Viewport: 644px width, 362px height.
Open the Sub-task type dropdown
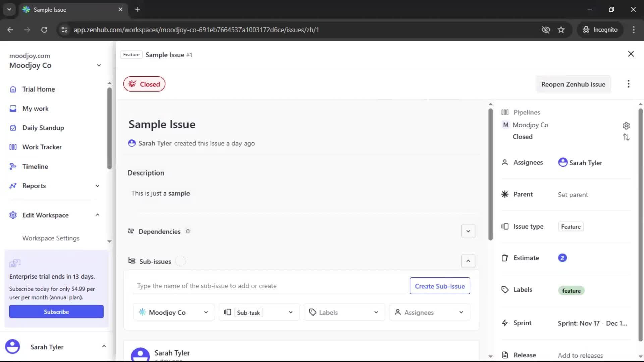pos(259,312)
